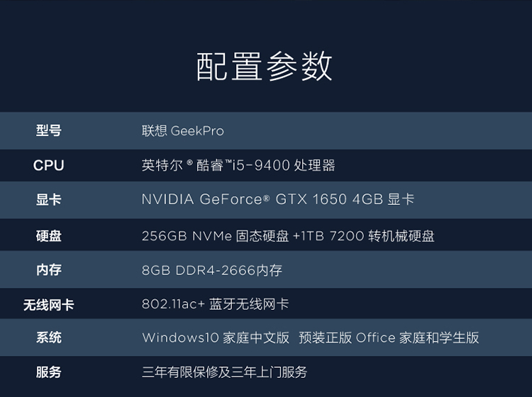This screenshot has height=397, width=532.
Task: Click the 256GB NVMe 固态硬盘 text
Action: (x=215, y=236)
